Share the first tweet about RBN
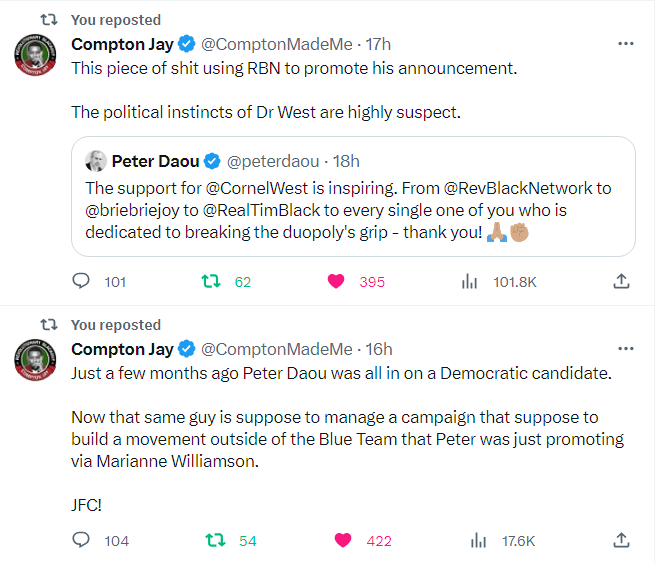This screenshot has width=659, height=563. (621, 282)
